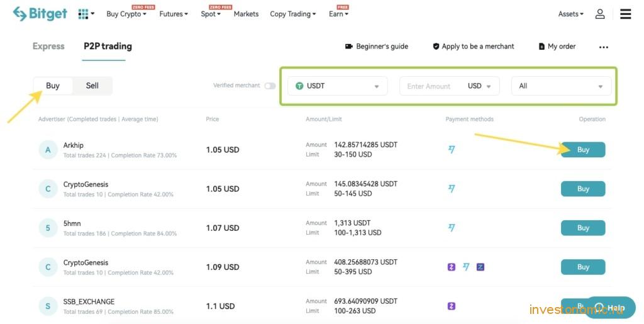Open the USD currency dropdown
The width and height of the screenshot is (644, 324).
(x=479, y=86)
